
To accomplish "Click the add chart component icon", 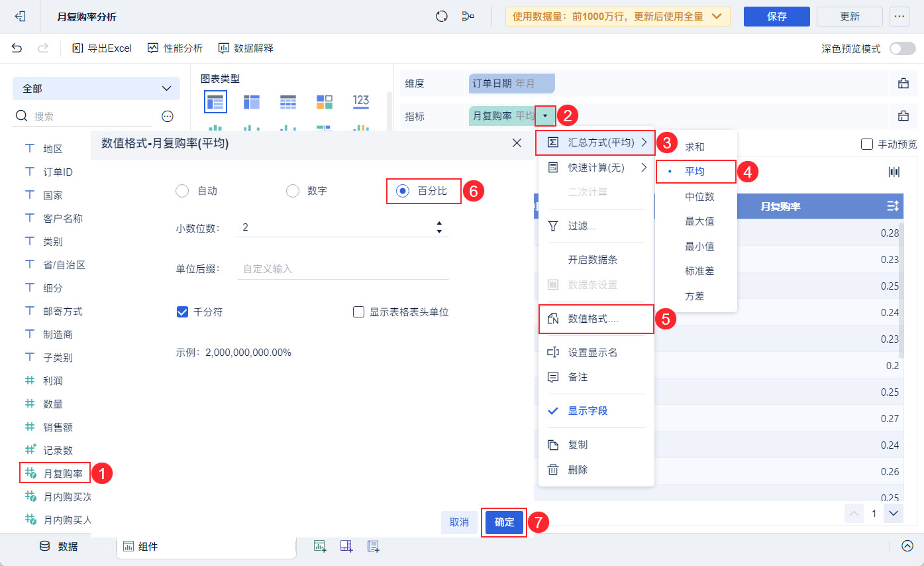I will 320,546.
